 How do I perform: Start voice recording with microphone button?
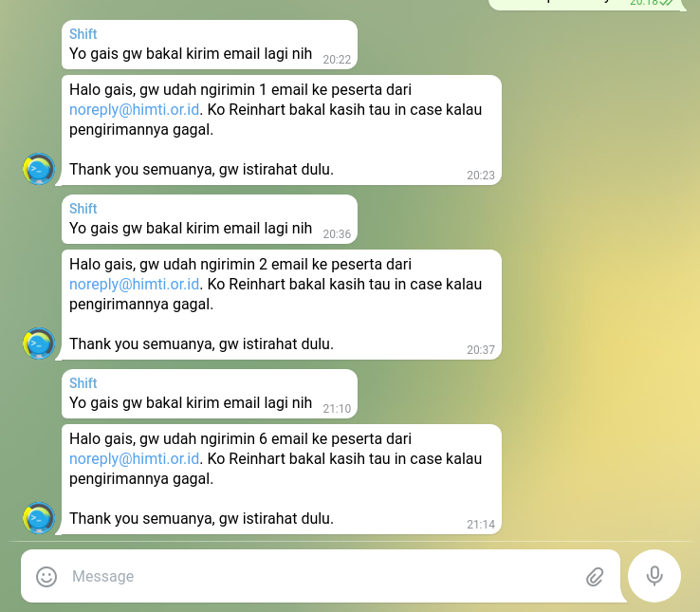[654, 576]
